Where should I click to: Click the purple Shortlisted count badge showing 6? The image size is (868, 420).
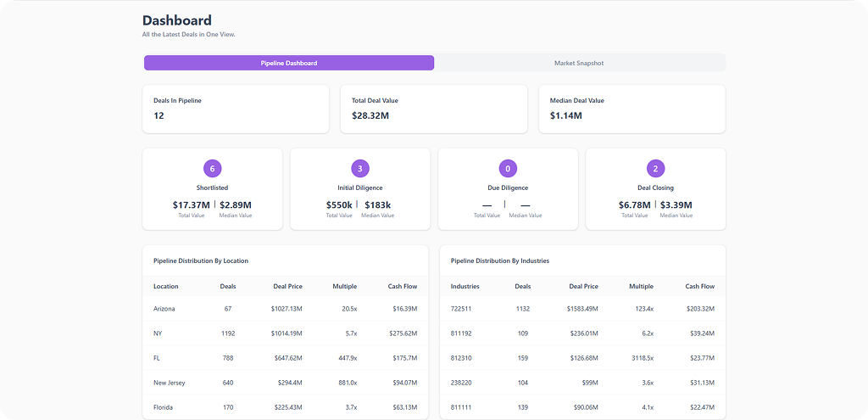coord(212,168)
